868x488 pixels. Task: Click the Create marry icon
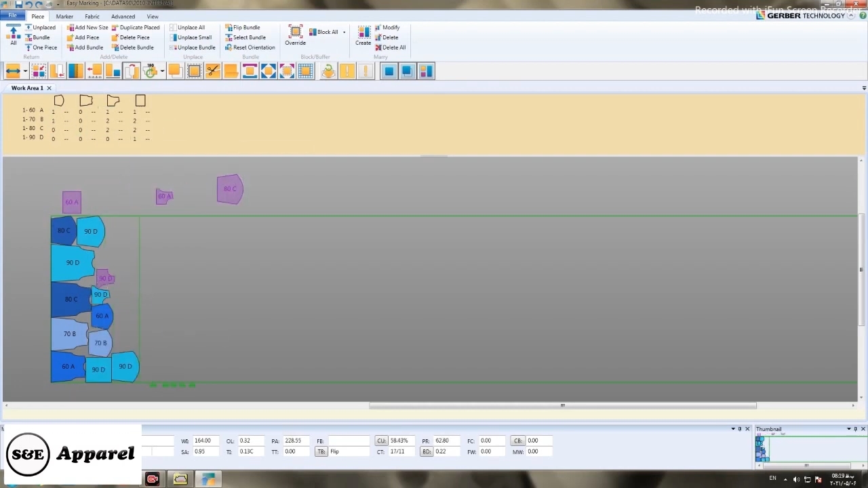click(363, 35)
